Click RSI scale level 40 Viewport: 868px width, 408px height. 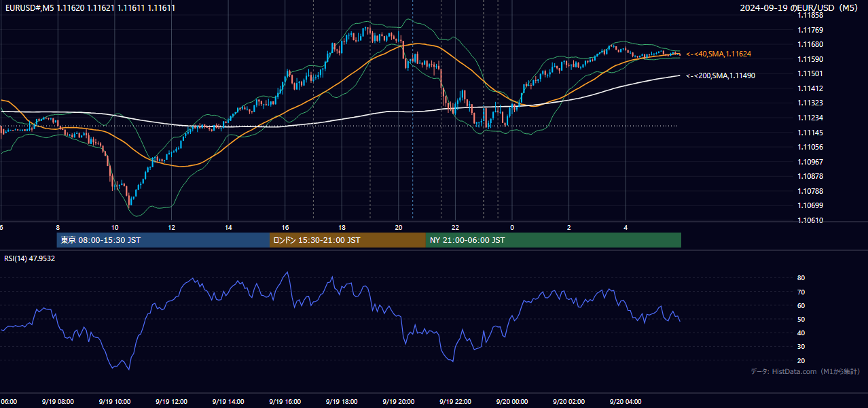pyautogui.click(x=801, y=333)
